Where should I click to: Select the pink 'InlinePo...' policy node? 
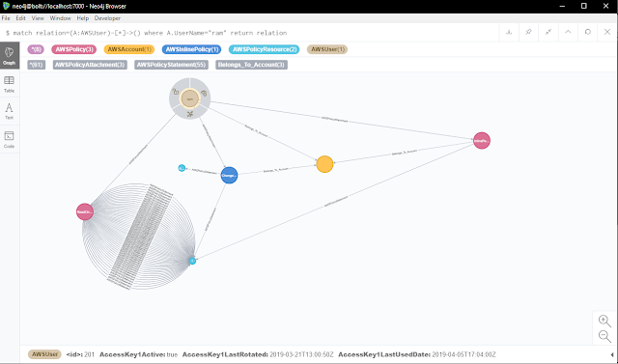(x=482, y=141)
